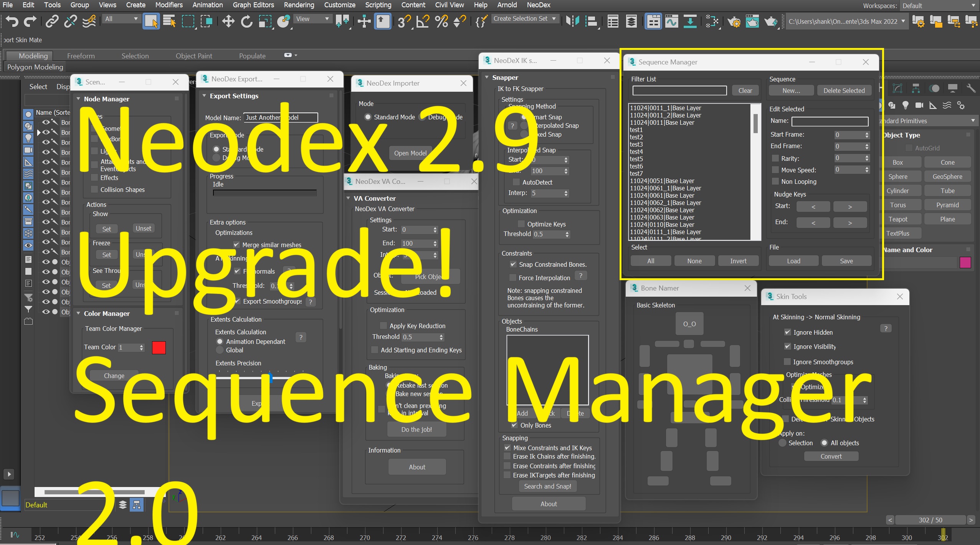
Task: Activate the Select Object tool
Action: (x=151, y=21)
